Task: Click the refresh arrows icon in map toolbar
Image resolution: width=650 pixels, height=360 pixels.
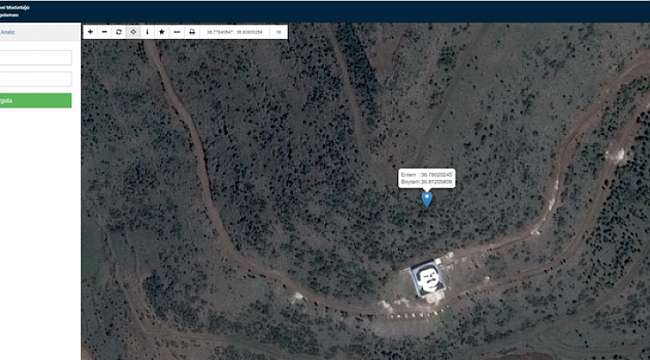Action: [x=119, y=32]
